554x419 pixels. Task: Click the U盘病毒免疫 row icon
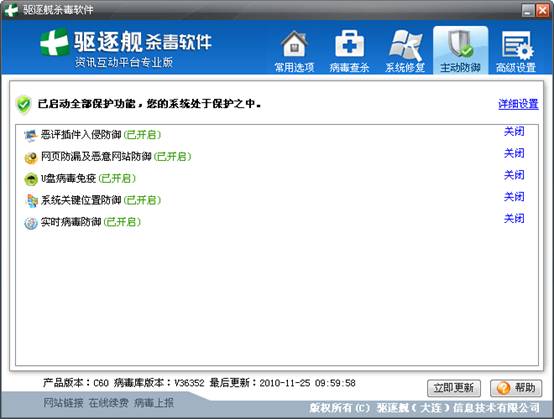pos(31,179)
